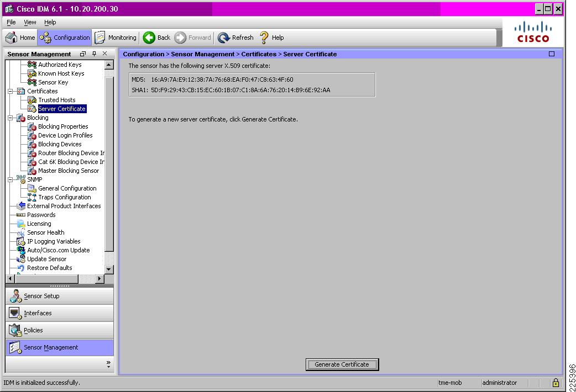The height and width of the screenshot is (392, 576).
Task: Collapse the Blocking tree node
Action: (x=11, y=118)
